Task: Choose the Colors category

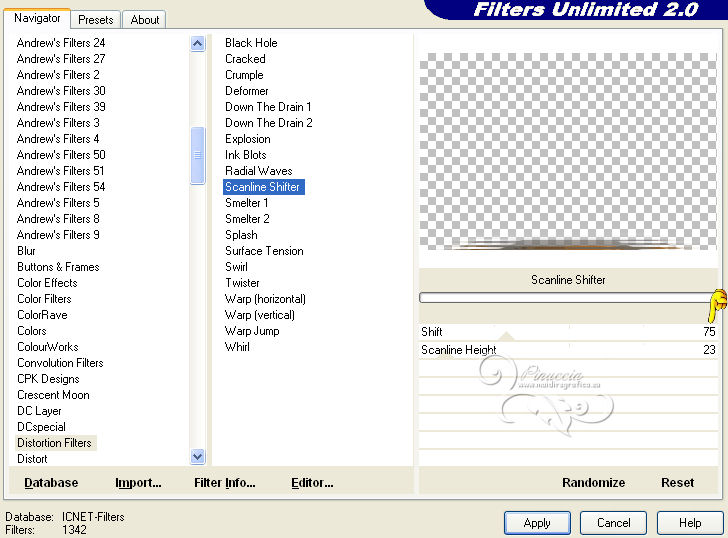Action: (32, 331)
